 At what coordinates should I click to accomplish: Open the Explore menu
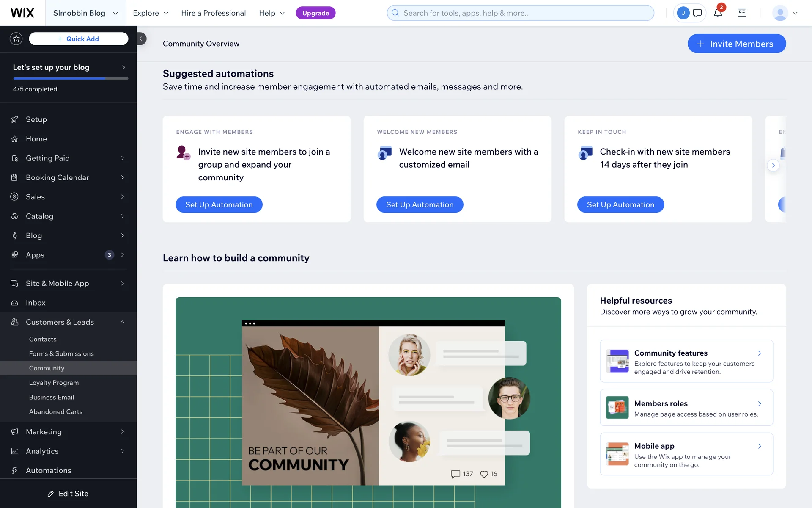pyautogui.click(x=151, y=13)
